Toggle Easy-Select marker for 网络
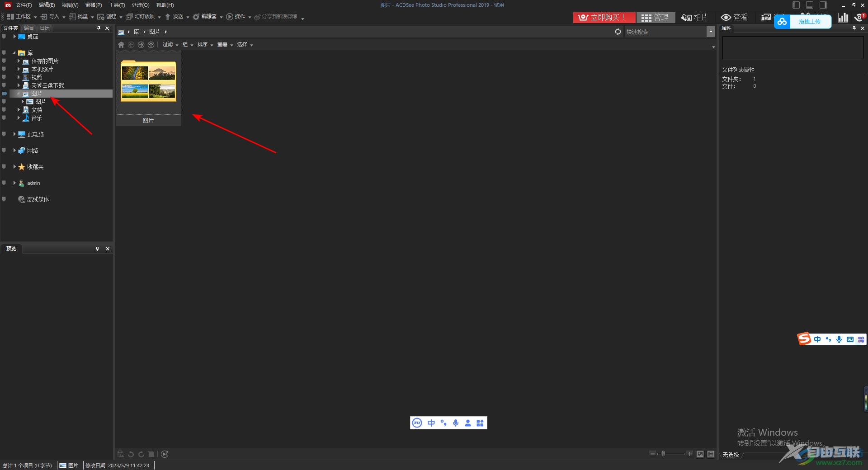This screenshot has height=470, width=868. [x=4, y=150]
